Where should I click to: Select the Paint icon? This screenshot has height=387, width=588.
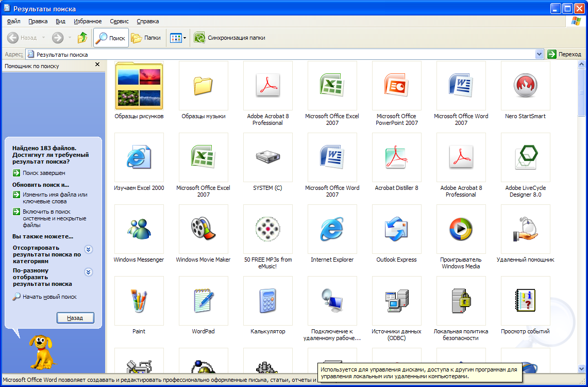click(x=139, y=301)
